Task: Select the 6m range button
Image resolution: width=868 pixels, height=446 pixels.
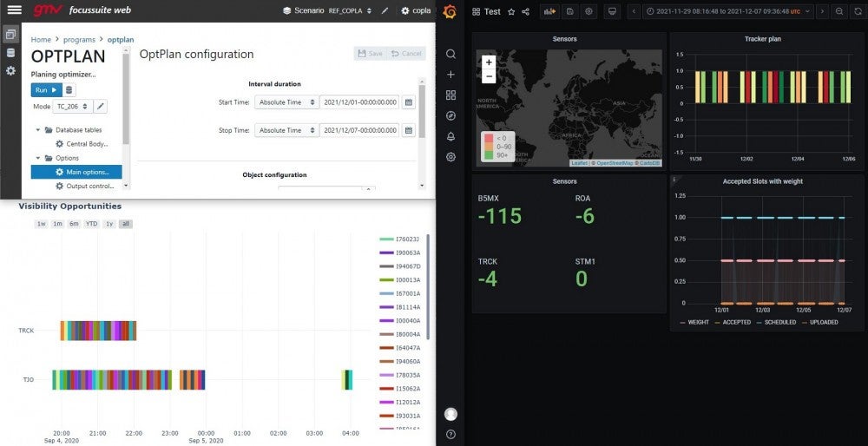Action: pyautogui.click(x=74, y=224)
